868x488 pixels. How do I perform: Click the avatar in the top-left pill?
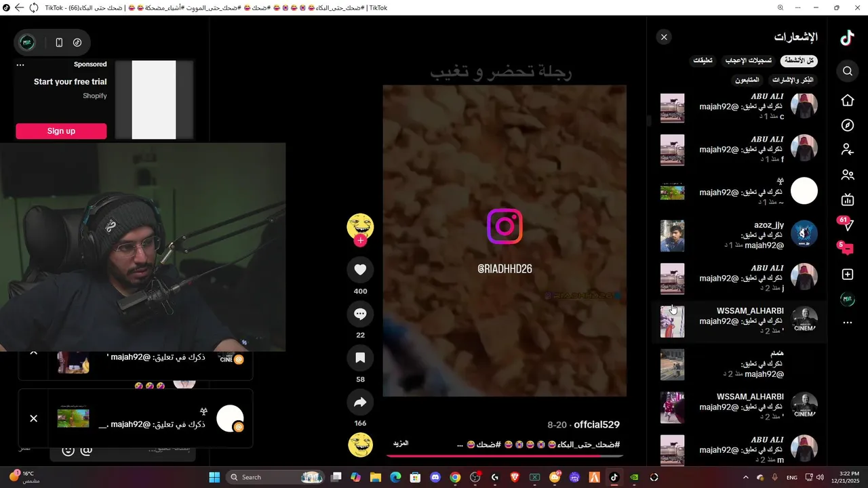click(27, 43)
